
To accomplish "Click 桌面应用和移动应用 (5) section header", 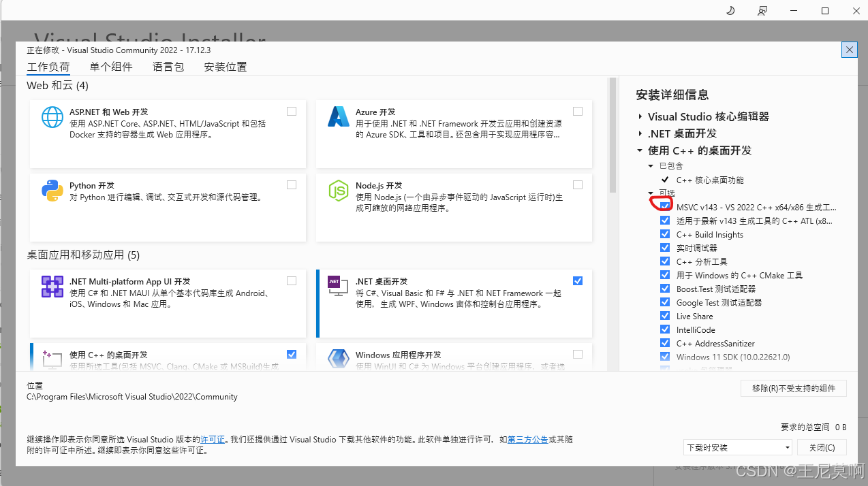I will pyautogui.click(x=83, y=255).
